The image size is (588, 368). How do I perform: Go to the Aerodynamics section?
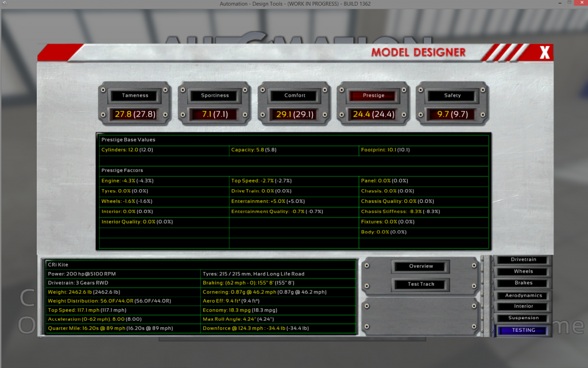523,296
